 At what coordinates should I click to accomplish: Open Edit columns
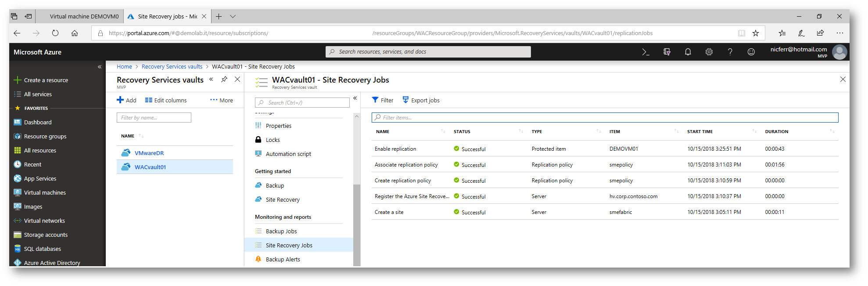point(166,100)
